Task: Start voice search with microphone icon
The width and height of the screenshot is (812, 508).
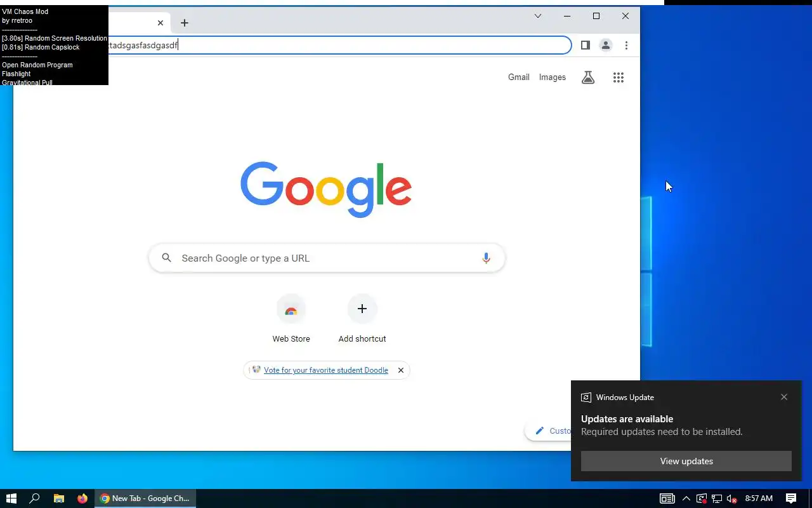Action: point(486,258)
